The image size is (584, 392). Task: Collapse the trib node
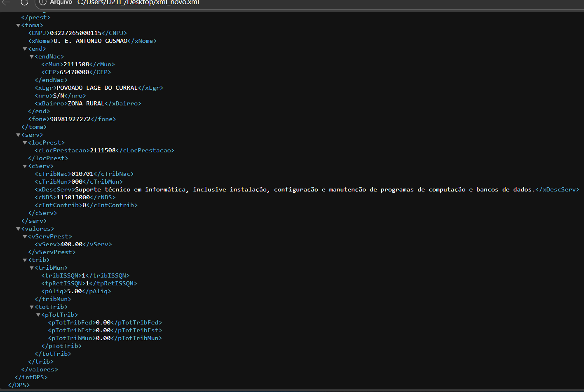25,260
